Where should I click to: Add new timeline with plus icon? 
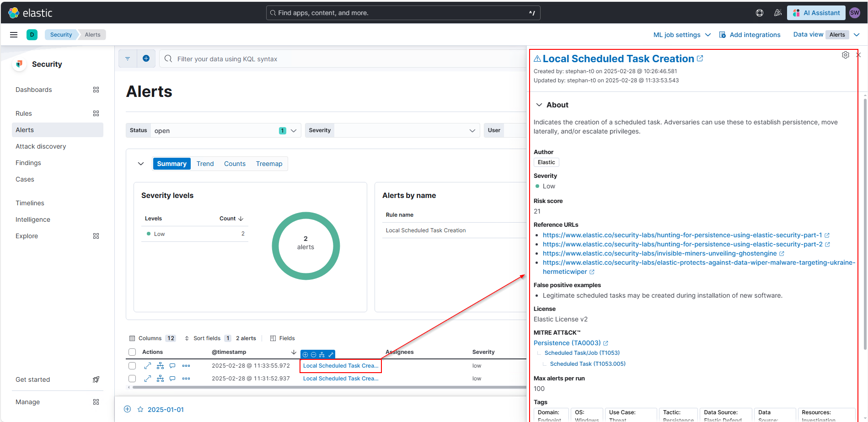pos(128,409)
